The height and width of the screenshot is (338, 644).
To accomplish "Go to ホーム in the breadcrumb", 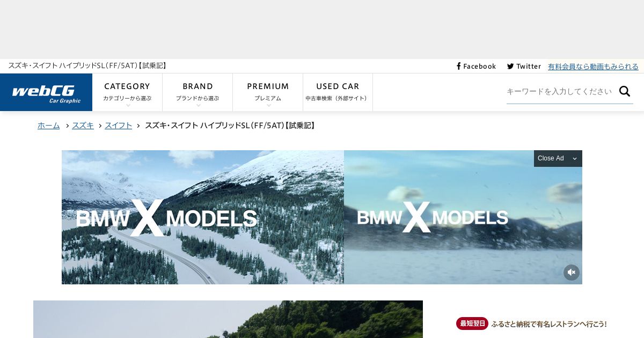I will 49,126.
